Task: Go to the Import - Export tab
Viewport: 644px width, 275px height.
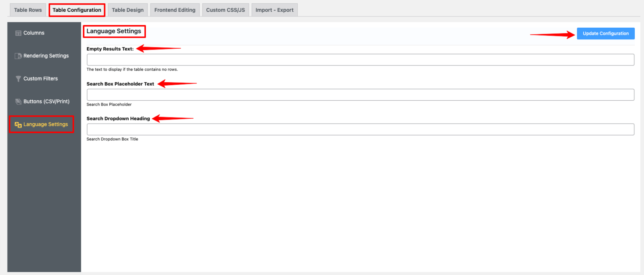Action: tap(274, 9)
